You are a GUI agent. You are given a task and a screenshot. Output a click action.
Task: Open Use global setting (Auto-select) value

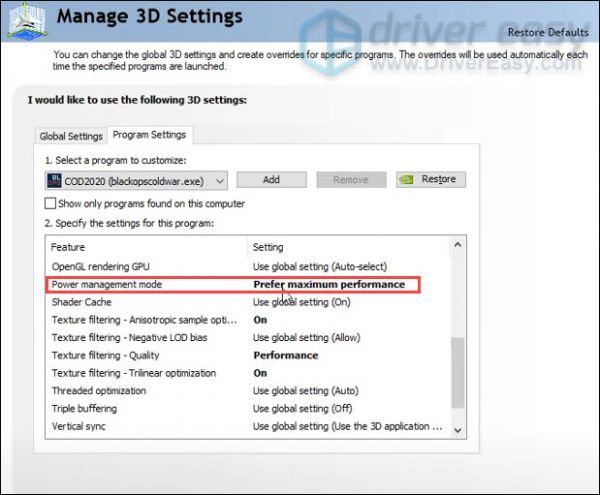click(x=320, y=267)
